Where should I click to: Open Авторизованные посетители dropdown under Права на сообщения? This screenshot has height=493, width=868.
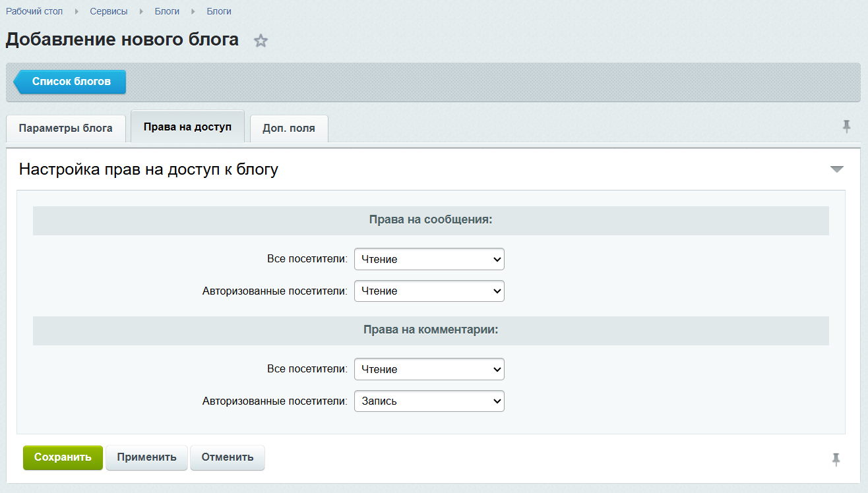pyautogui.click(x=429, y=291)
